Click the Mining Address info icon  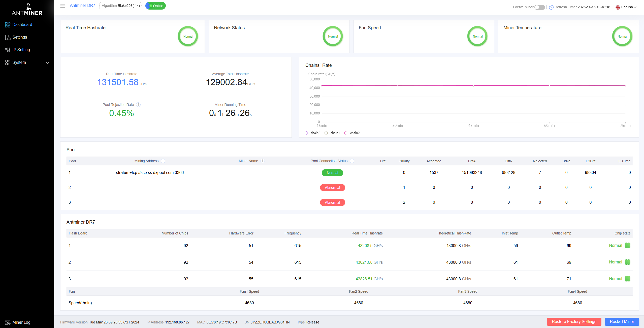coord(163,161)
